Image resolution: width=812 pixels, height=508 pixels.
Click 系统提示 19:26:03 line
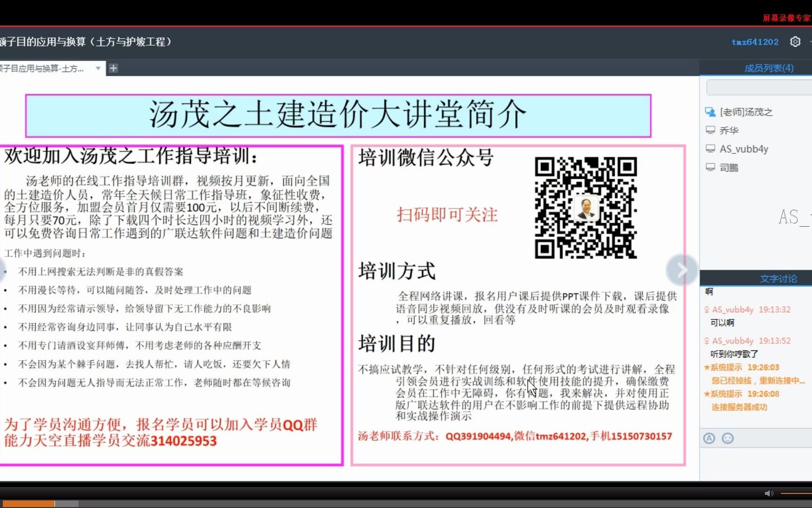(x=742, y=367)
